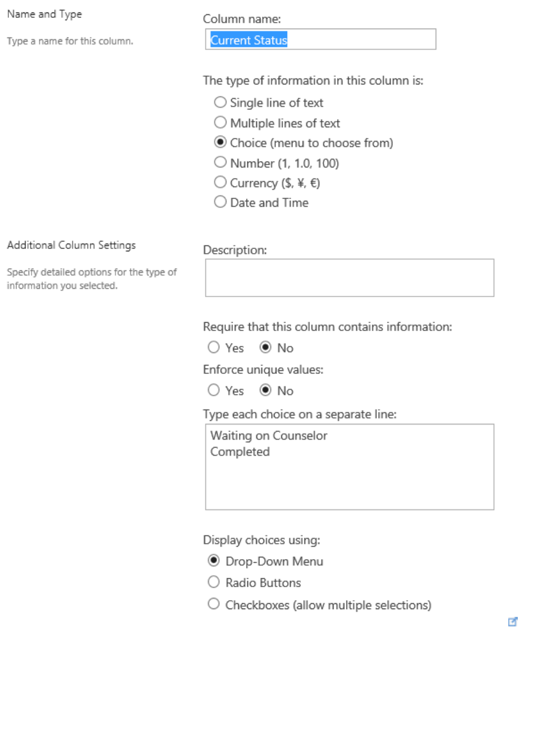Click the 'Waiting on Counselor' choice line

[x=269, y=436]
